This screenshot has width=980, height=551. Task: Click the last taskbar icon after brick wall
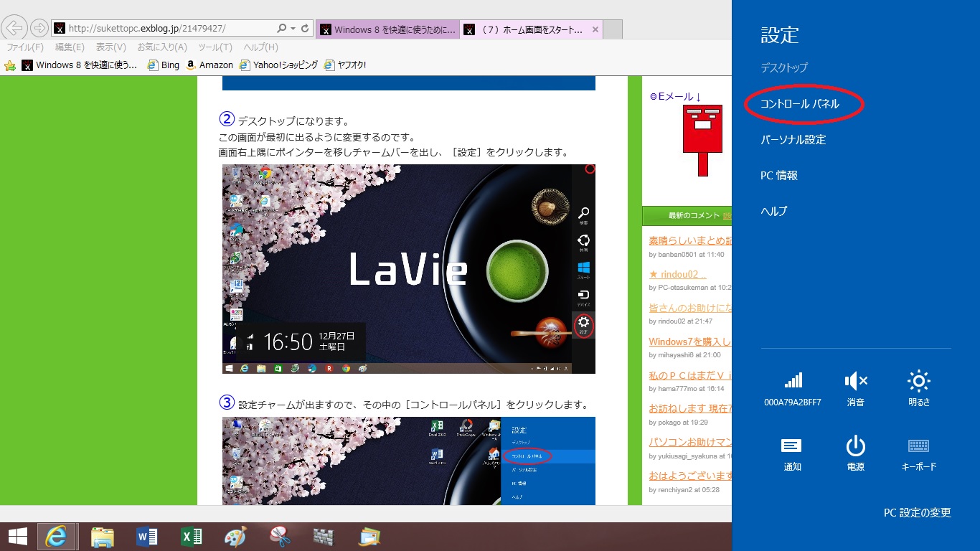pyautogui.click(x=369, y=537)
